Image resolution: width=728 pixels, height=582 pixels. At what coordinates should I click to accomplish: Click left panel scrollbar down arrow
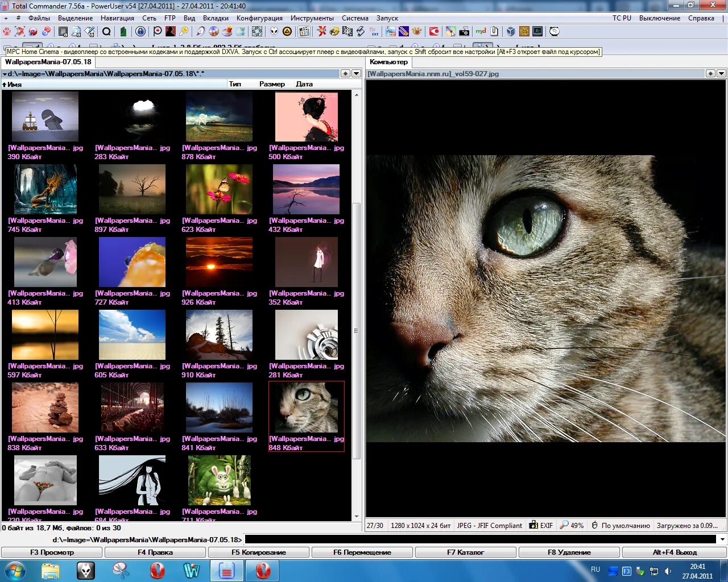(x=357, y=517)
